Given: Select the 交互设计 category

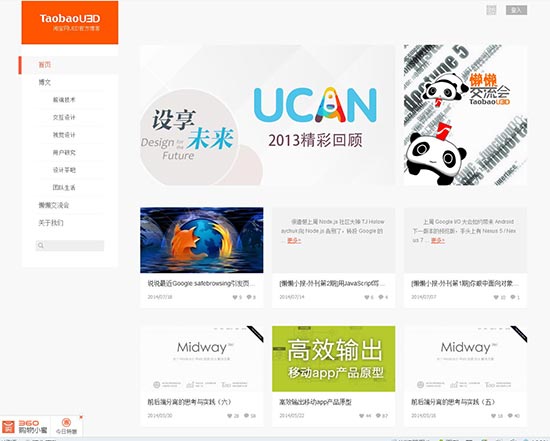Looking at the screenshot, I should click(x=64, y=118).
